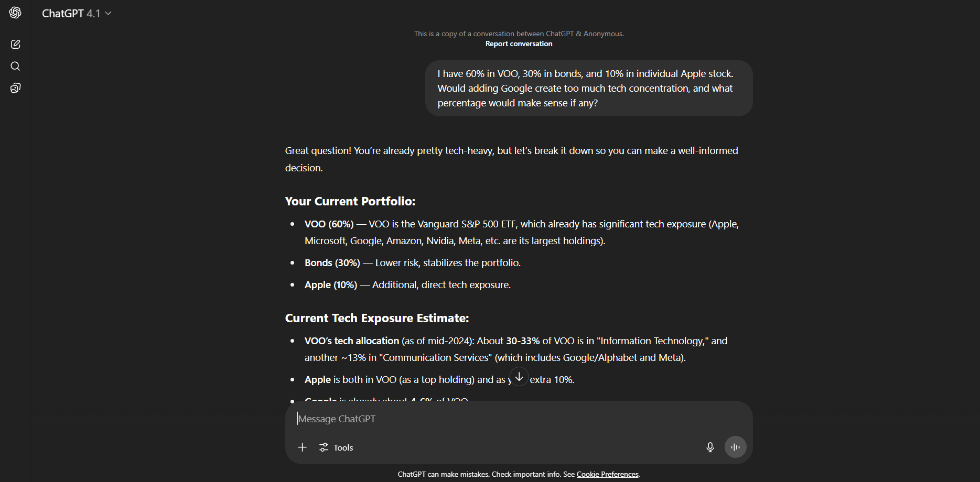Focus the Message ChatGPT input field
Image resolution: width=980 pixels, height=482 pixels.
(x=518, y=419)
